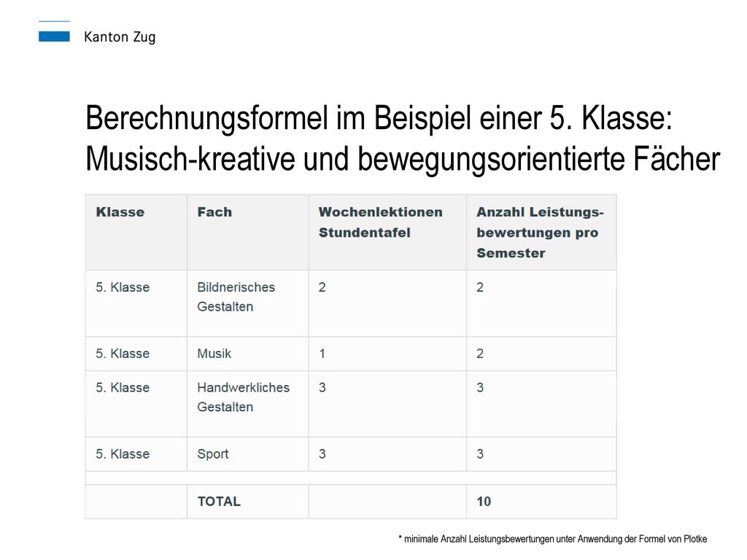This screenshot has width=747, height=560.
Task: Select the Bildnerisches Gestalten cell
Action: coord(236,297)
